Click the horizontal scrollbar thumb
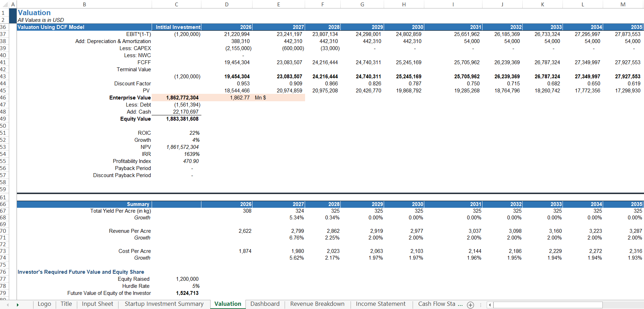 [x=547, y=305]
